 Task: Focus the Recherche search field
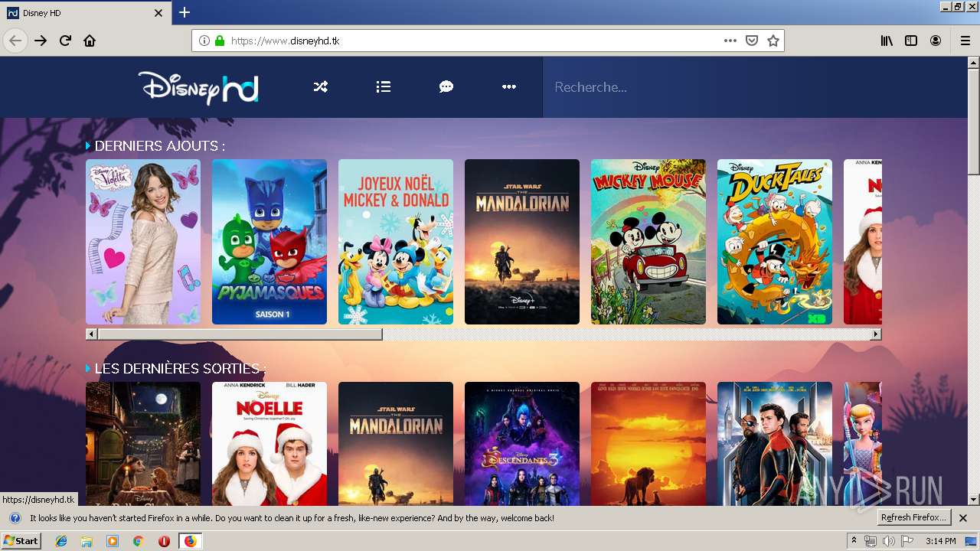click(754, 87)
